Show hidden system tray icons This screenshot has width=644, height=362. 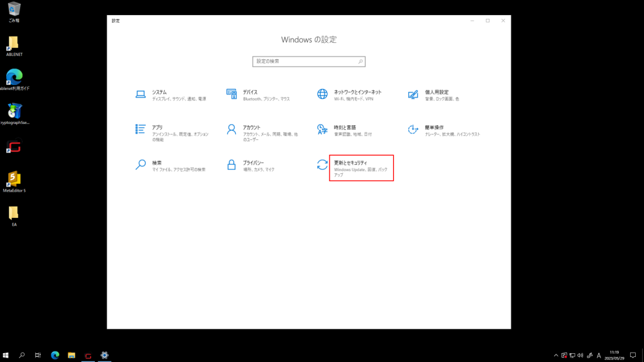(556, 356)
